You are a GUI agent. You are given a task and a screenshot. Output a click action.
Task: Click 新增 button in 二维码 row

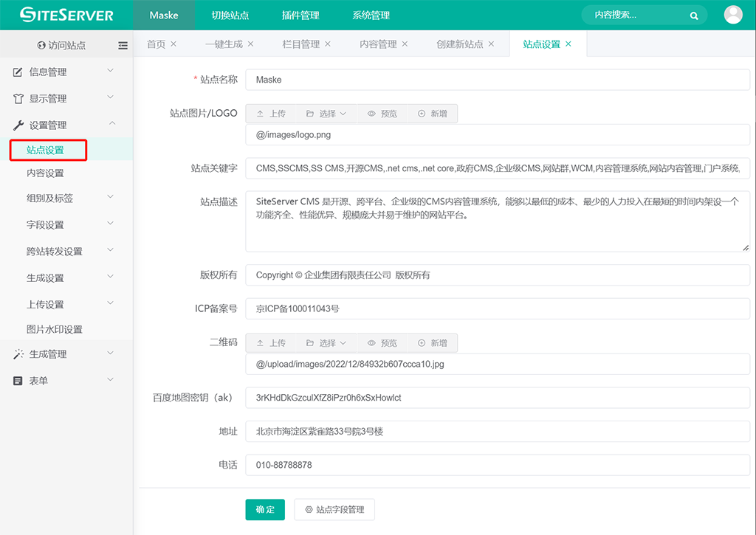(x=432, y=343)
